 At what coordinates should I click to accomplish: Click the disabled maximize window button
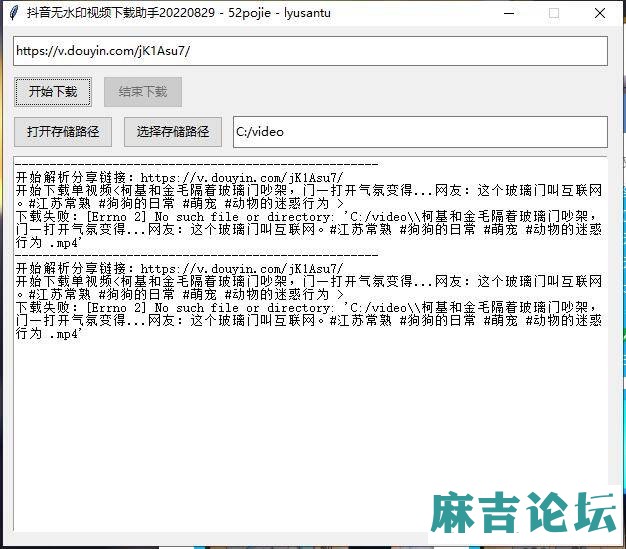(x=554, y=13)
